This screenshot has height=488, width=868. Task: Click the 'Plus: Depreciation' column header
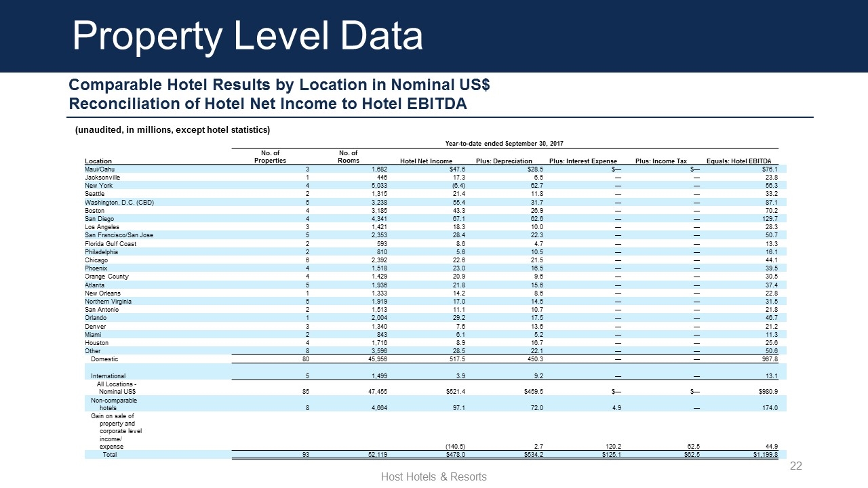pos(504,161)
